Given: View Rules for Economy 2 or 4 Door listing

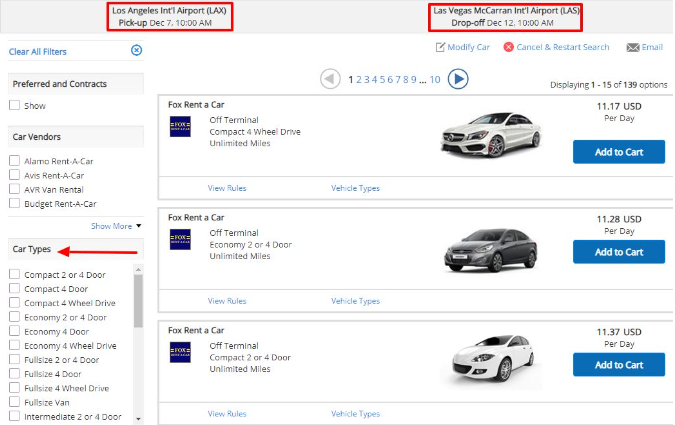Looking at the screenshot, I should click(x=227, y=301).
